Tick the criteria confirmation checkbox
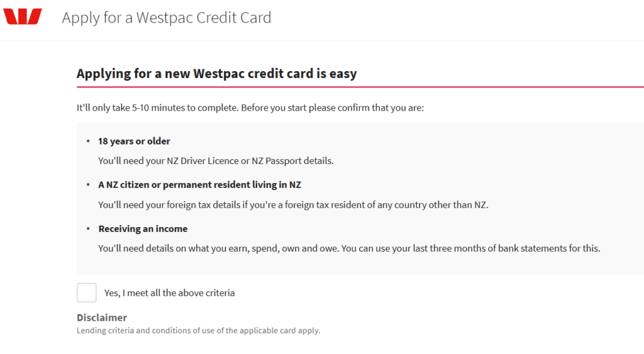The image size is (644, 354). pyautogui.click(x=87, y=292)
